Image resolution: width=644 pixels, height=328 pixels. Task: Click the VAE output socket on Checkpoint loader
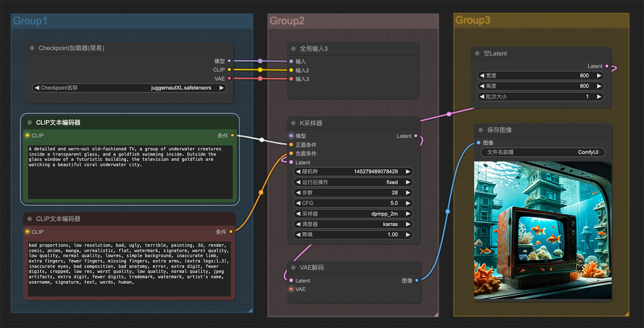click(x=229, y=79)
